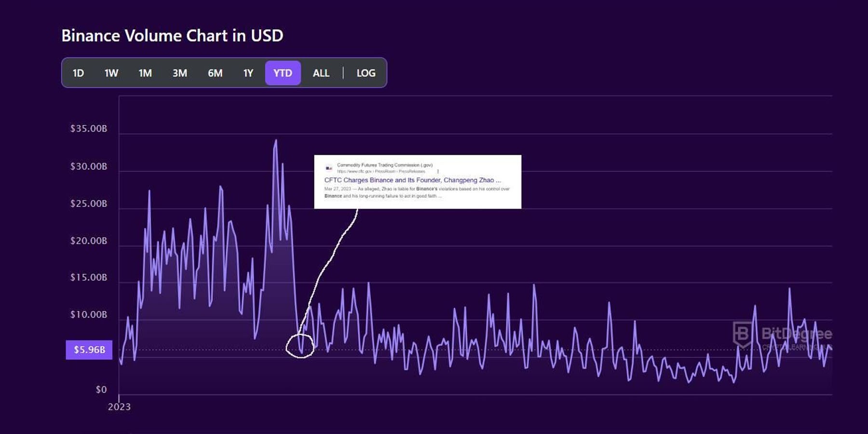Click the white circled low point on chart
Viewport: 868px width, 434px height.
pyautogui.click(x=300, y=346)
